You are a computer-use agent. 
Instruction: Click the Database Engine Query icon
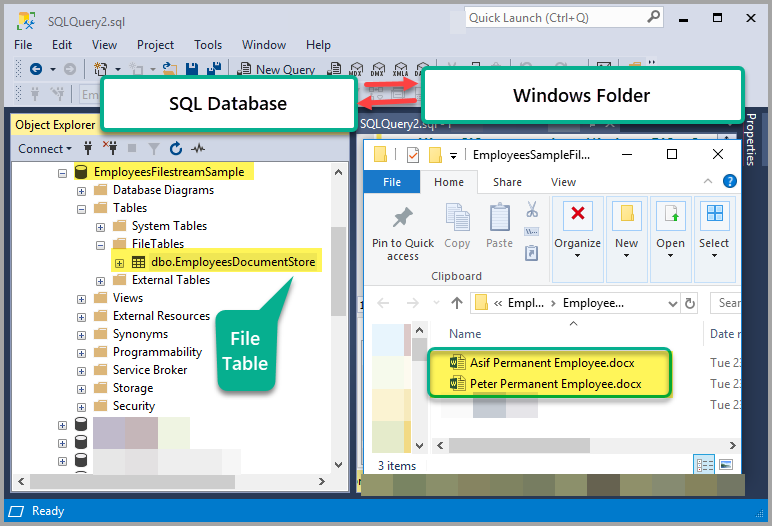[334, 68]
